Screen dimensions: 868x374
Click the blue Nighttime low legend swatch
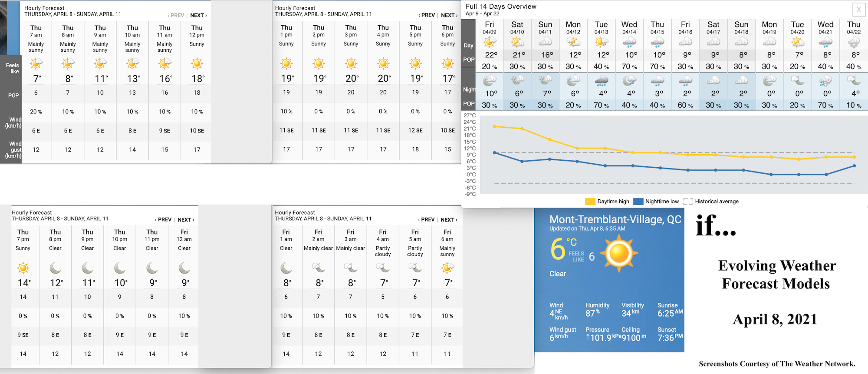tap(638, 202)
